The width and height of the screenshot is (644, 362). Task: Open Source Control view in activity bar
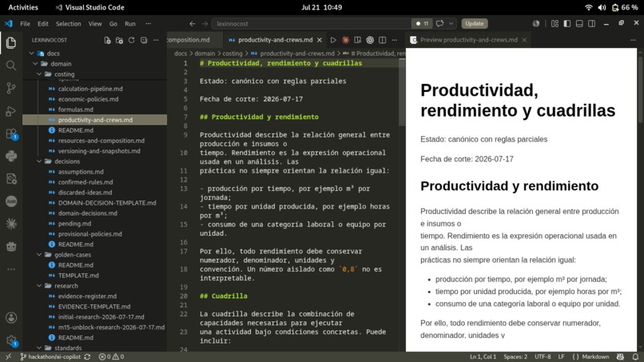coord(11,88)
